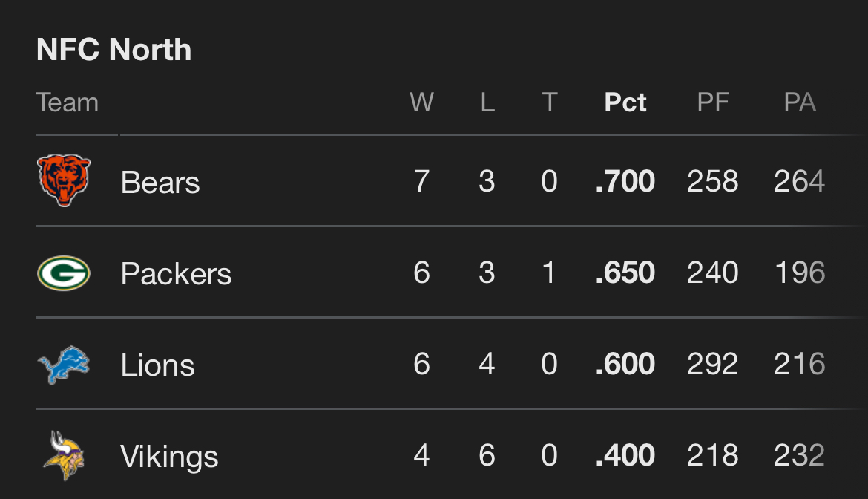Viewport: 868px width, 499px height.
Task: Sort by PF column header
Action: [713, 102]
